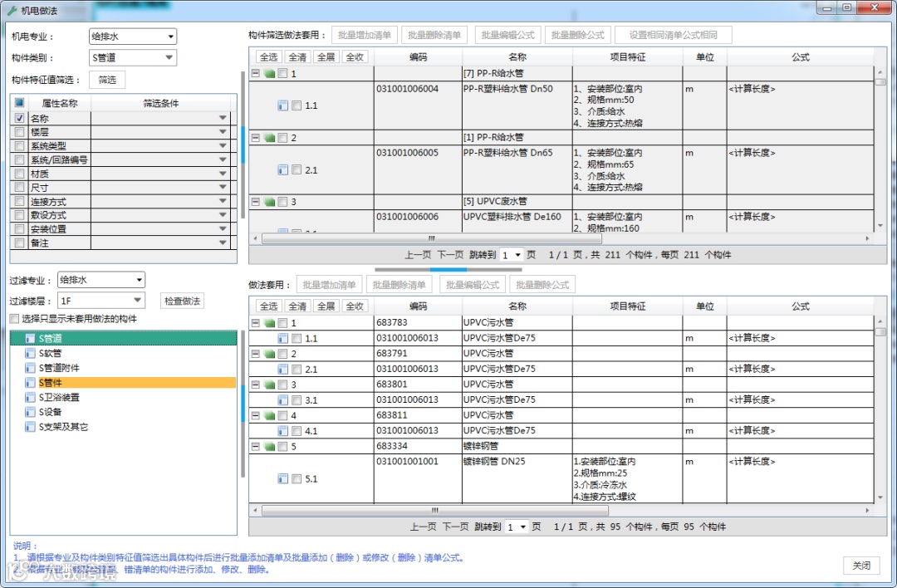Image resolution: width=897 pixels, height=588 pixels.
Task: Click green icon of bottom row 683791
Action: click(269, 354)
